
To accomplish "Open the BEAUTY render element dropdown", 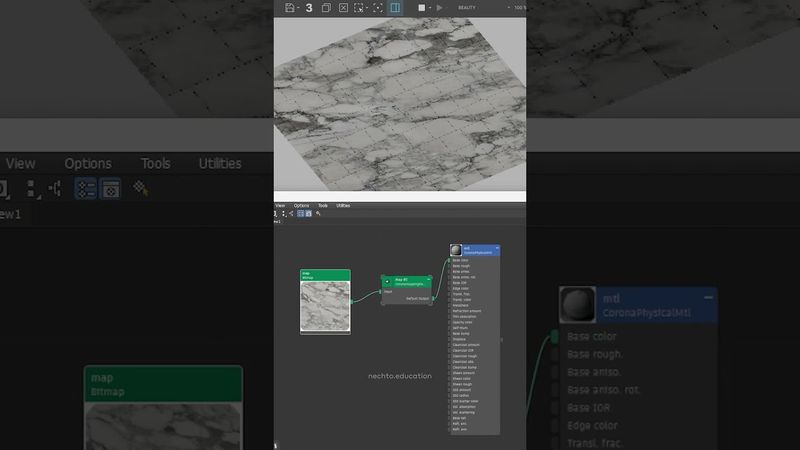I will pos(467,8).
